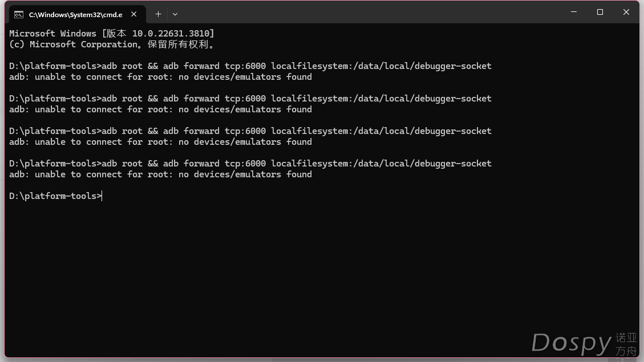Screen dimensions: 644x362
Task: Click the second adb root command line
Action: click(x=250, y=99)
